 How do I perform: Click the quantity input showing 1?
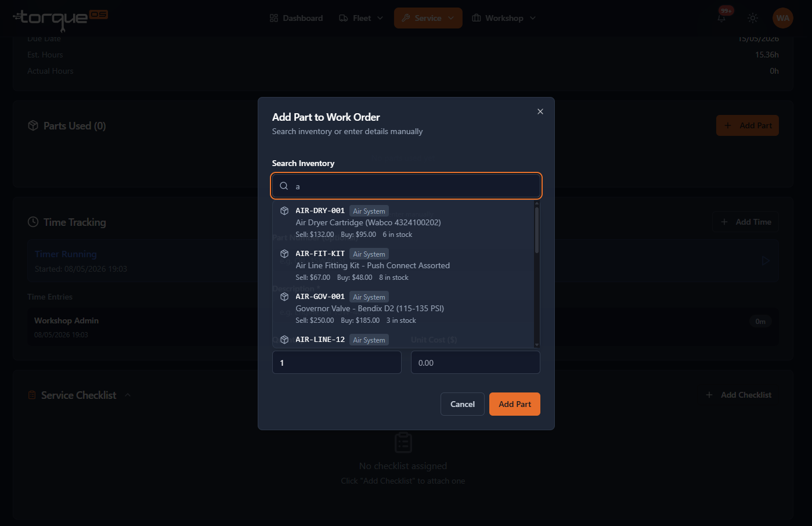(337, 362)
